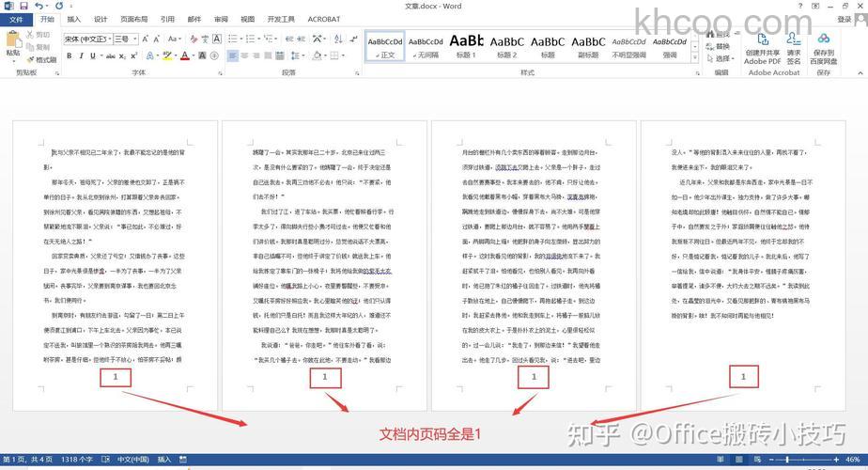
Task: Toggle Bold formatting
Action: click(x=70, y=56)
